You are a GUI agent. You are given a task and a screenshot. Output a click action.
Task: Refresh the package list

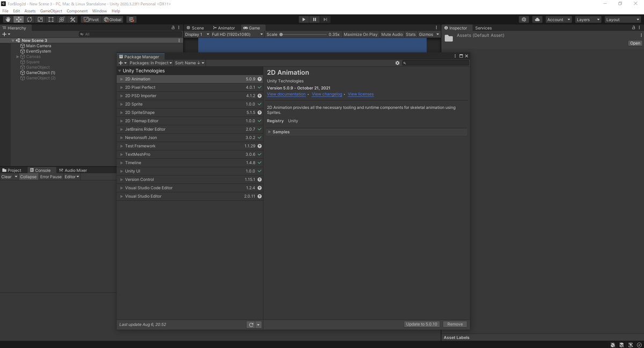click(x=250, y=324)
